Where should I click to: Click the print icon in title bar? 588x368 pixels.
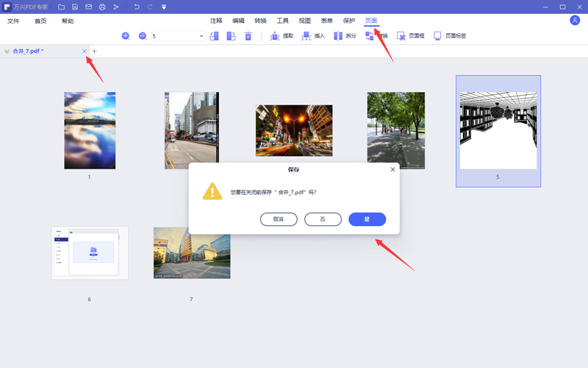pyautogui.click(x=102, y=7)
